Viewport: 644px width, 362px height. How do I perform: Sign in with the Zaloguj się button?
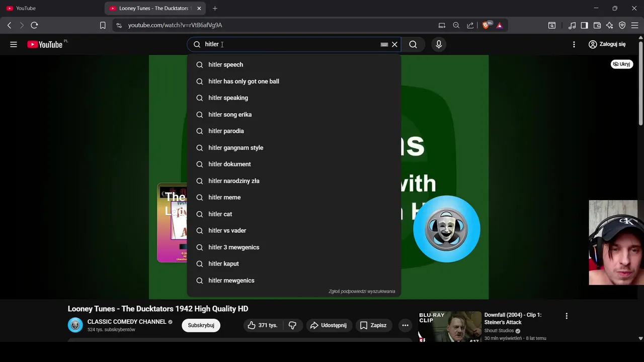click(x=607, y=44)
